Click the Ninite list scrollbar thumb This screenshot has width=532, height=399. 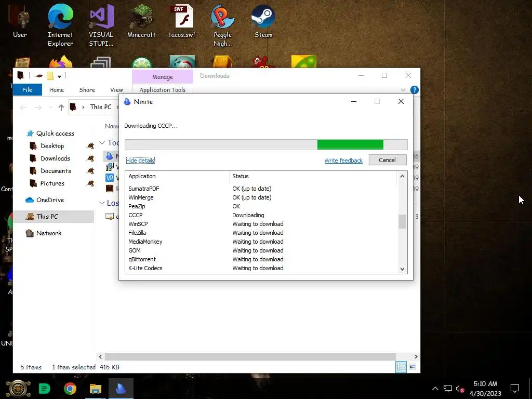pos(402,221)
